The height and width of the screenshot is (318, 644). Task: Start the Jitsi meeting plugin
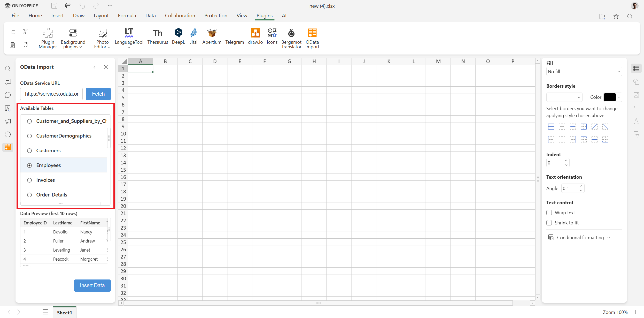193,36
